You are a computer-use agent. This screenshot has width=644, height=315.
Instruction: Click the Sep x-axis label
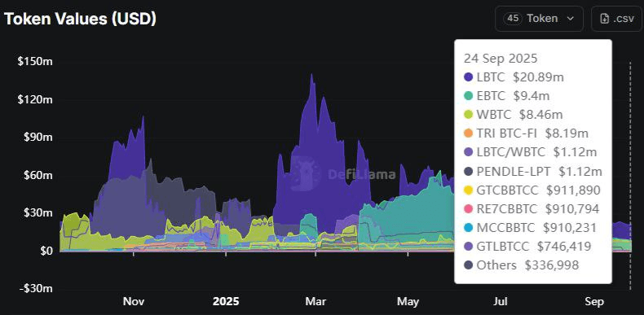coord(594,302)
